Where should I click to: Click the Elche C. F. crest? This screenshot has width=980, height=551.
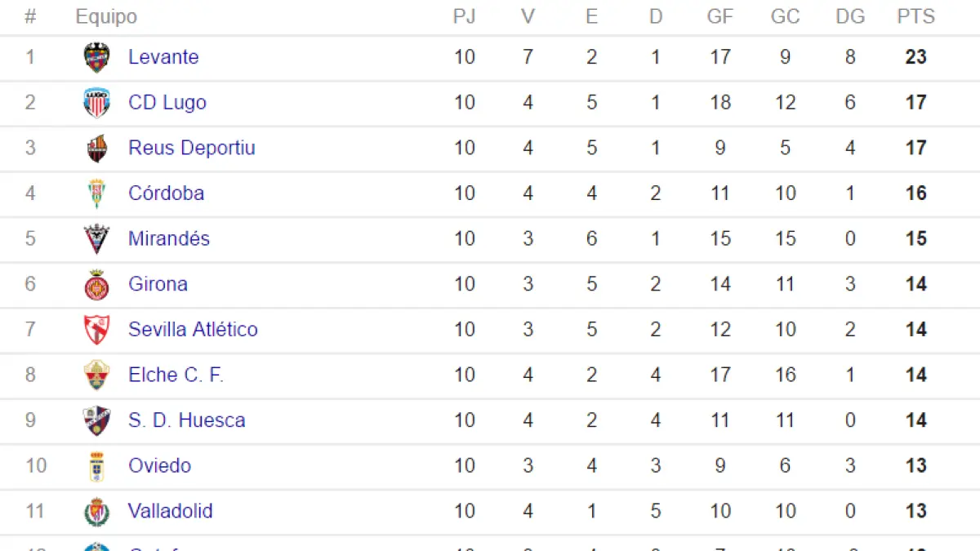pos(97,375)
